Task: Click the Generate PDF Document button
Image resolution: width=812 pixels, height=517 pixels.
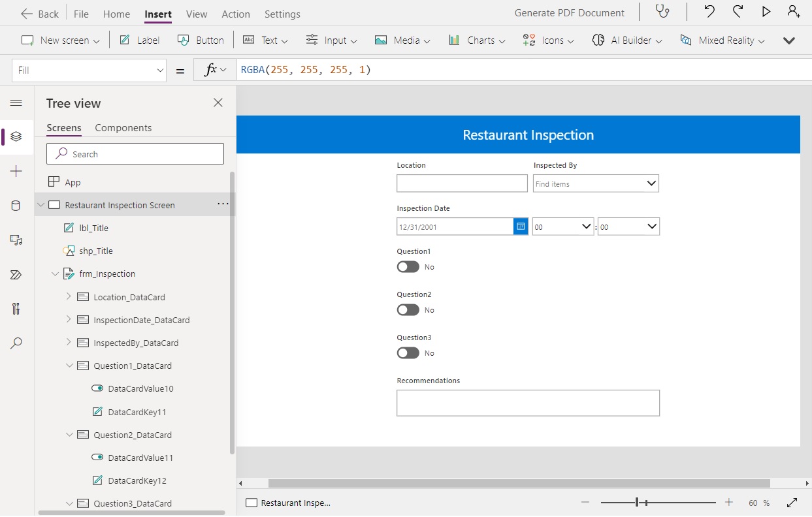Action: (569, 12)
